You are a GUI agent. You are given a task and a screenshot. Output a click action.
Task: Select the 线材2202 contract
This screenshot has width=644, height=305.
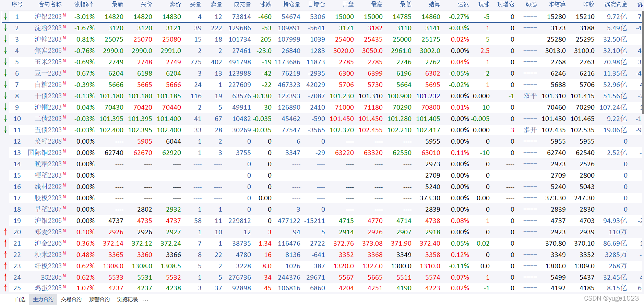[x=48, y=187]
